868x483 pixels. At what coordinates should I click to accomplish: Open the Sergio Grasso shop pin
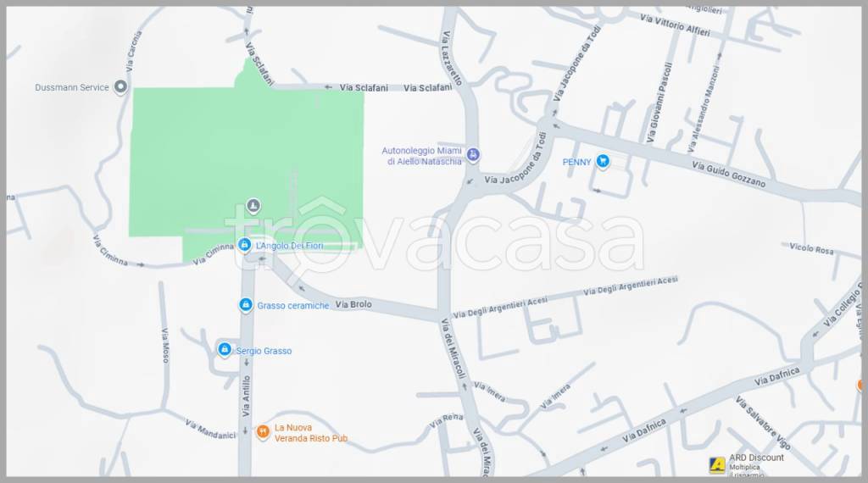[224, 350]
